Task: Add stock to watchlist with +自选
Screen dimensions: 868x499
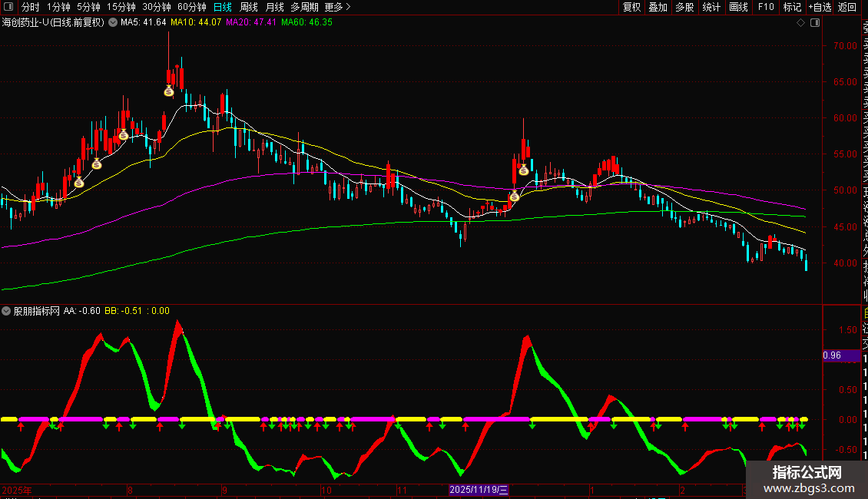Action: click(x=820, y=7)
